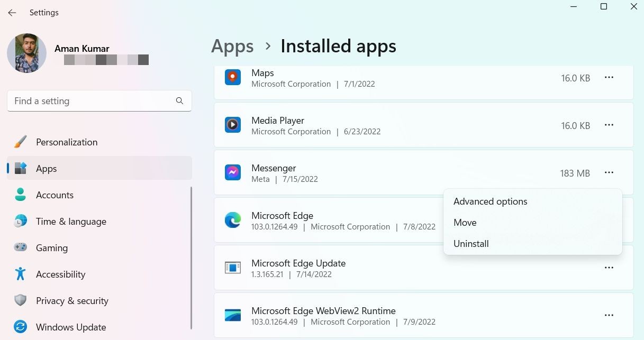
Task: Click the Personalization paintbrush icon
Action: 21,142
